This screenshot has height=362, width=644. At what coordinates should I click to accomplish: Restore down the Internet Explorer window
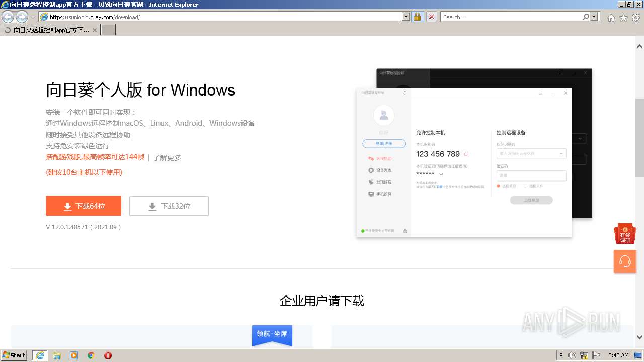click(x=629, y=4)
